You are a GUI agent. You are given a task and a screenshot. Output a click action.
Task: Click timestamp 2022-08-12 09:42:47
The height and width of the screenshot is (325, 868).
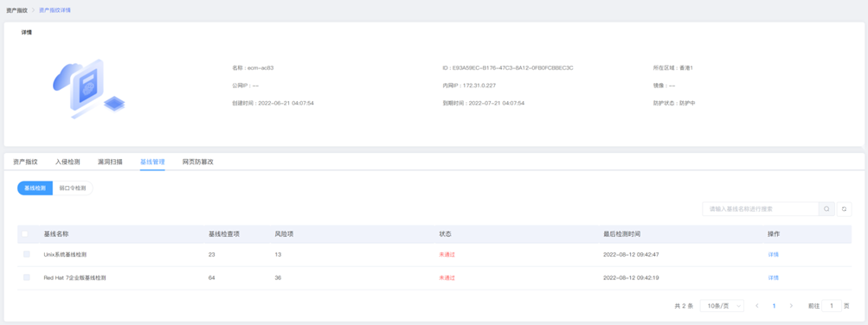(631, 255)
